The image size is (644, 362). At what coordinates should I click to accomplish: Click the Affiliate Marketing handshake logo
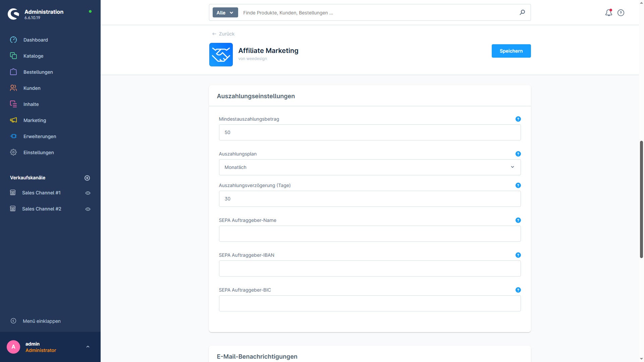click(x=221, y=55)
